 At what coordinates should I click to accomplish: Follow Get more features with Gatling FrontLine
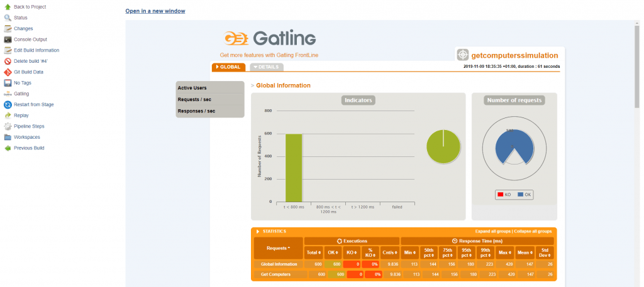click(269, 55)
